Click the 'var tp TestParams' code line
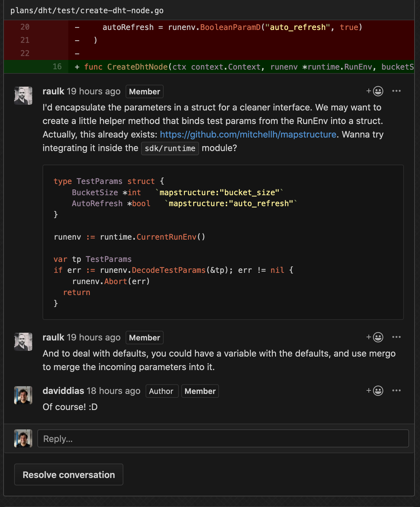The image size is (420, 507). (x=93, y=259)
